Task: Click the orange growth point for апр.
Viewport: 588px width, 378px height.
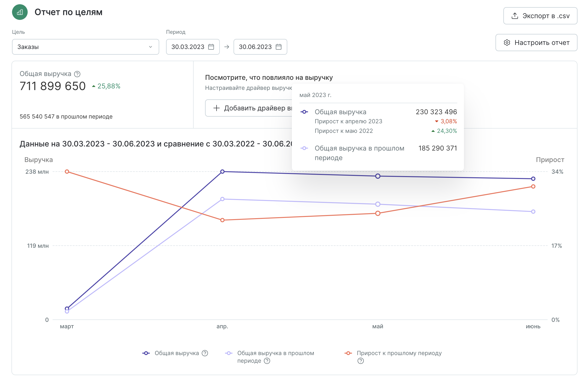Action: click(x=223, y=220)
